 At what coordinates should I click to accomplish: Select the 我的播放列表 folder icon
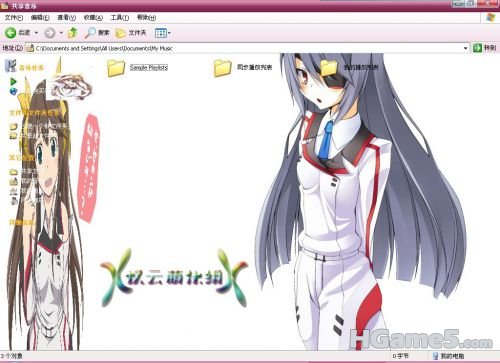pyautogui.click(x=329, y=67)
